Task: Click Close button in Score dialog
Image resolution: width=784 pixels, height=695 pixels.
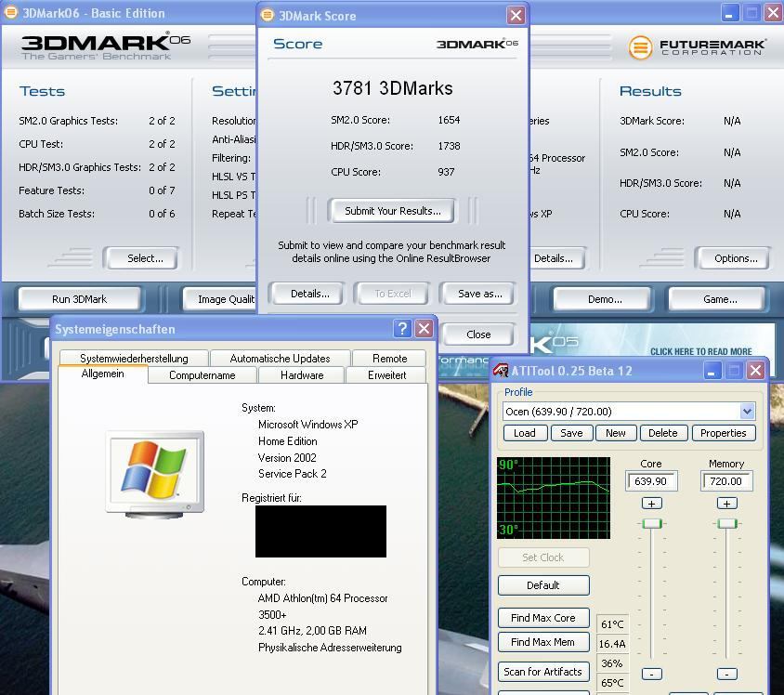Action: tap(478, 334)
